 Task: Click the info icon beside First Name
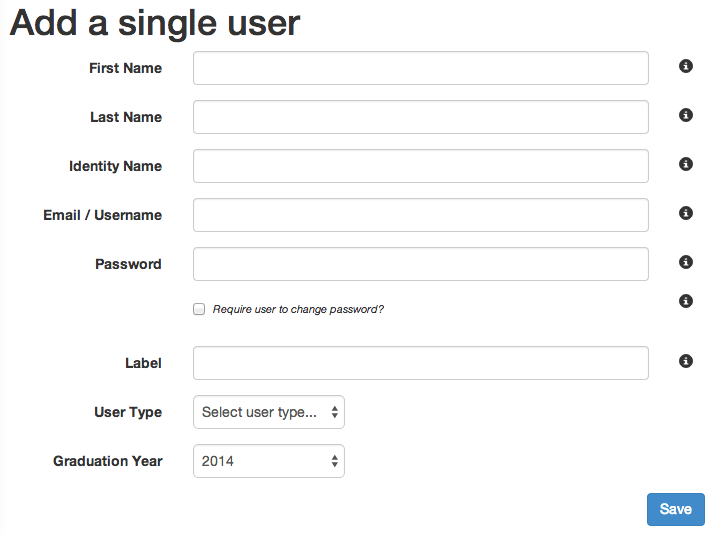[685, 66]
